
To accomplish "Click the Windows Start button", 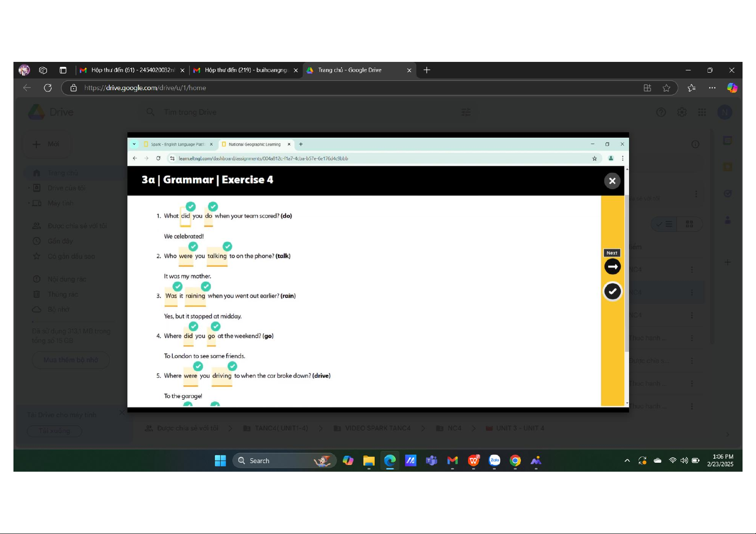I will tap(220, 460).
